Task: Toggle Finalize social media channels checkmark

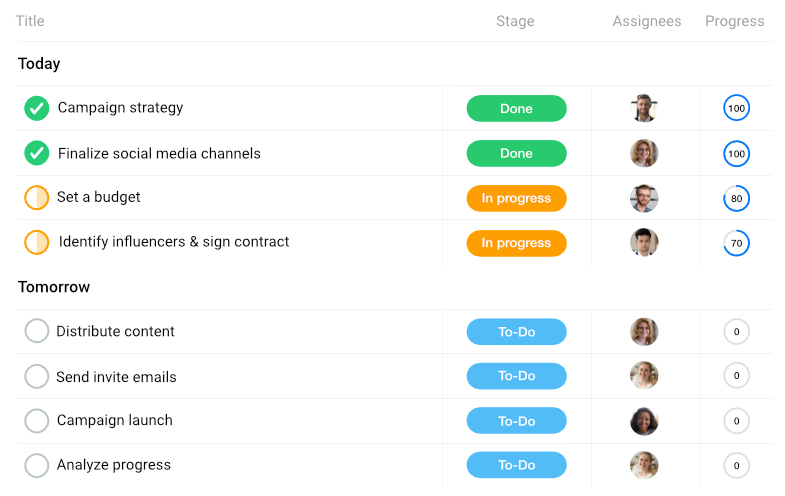Action: 37,153
